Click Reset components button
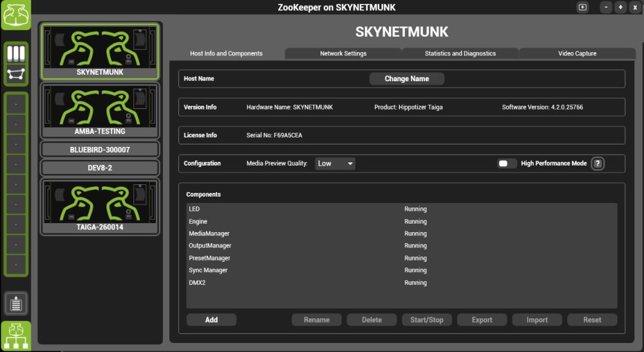Screen dimensions: 644x352 (592, 320)
